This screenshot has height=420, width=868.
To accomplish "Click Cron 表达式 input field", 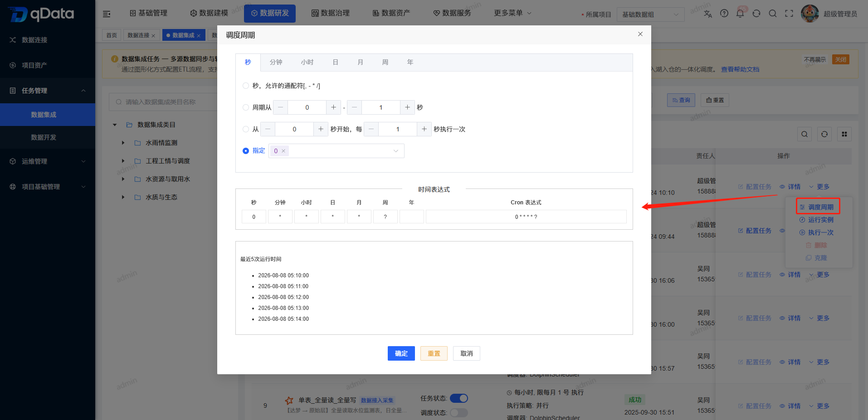I will click(x=526, y=217).
